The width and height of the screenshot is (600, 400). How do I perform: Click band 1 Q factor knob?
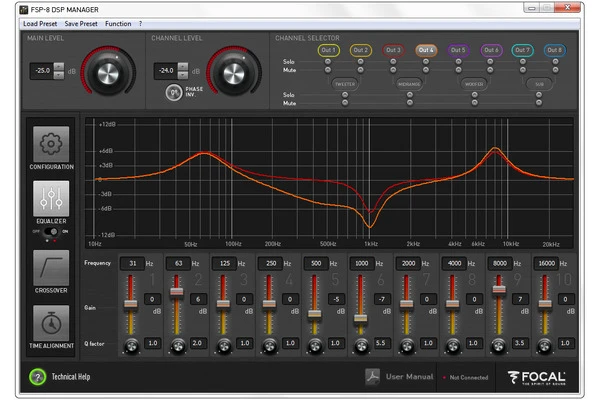131,346
